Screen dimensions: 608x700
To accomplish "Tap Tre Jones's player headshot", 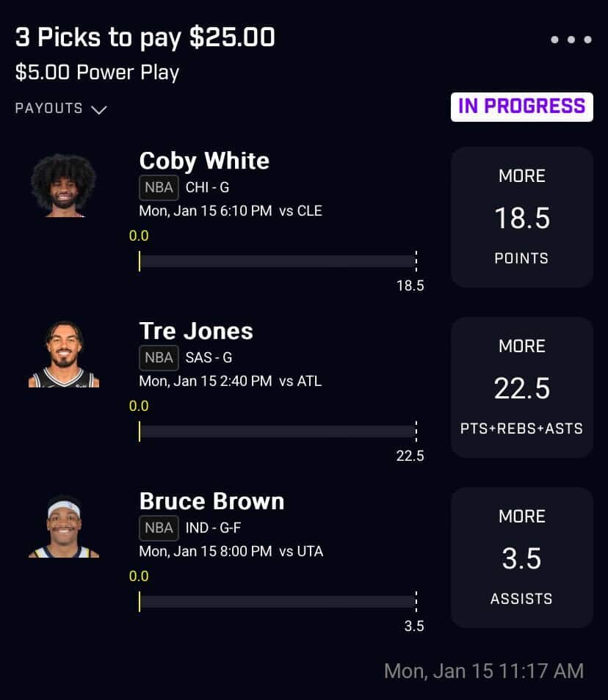I will [x=63, y=355].
